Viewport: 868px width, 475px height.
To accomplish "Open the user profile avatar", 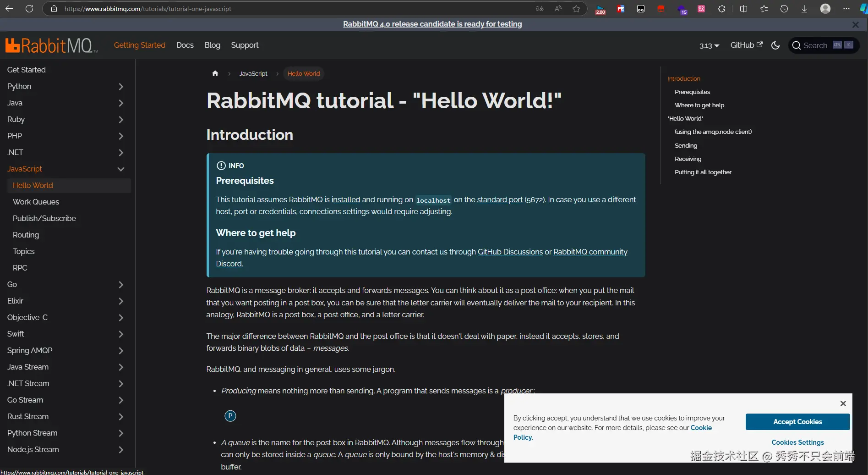I will pos(825,9).
